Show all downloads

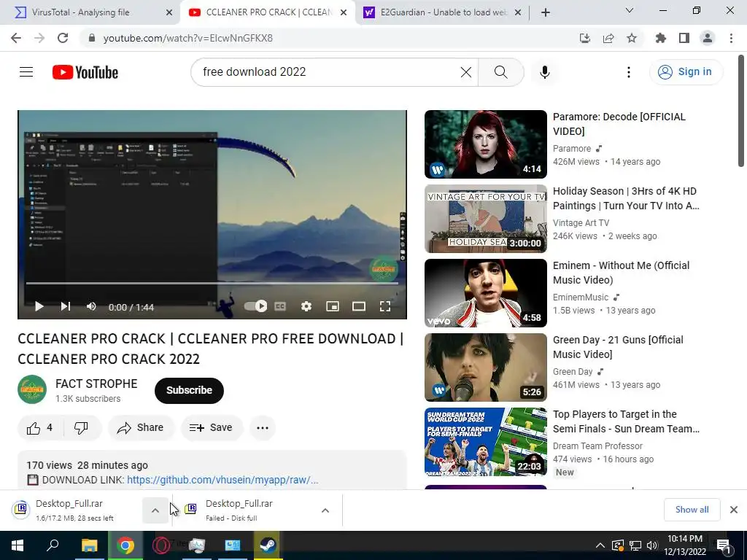point(692,510)
